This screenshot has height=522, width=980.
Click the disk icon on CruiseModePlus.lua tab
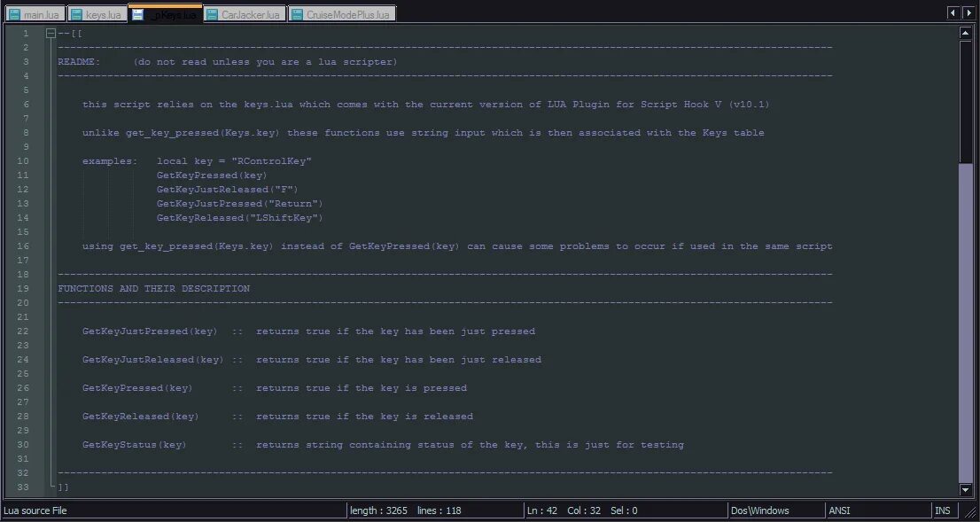297,15
